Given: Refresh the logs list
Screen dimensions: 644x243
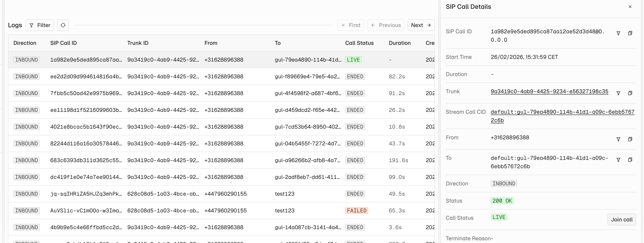Looking at the screenshot, I should coord(63,25).
